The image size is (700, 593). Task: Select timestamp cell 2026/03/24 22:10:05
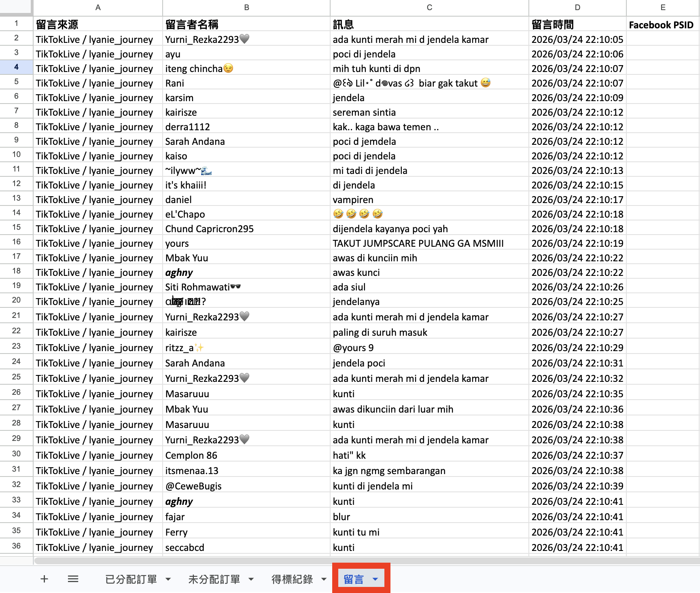[577, 39]
